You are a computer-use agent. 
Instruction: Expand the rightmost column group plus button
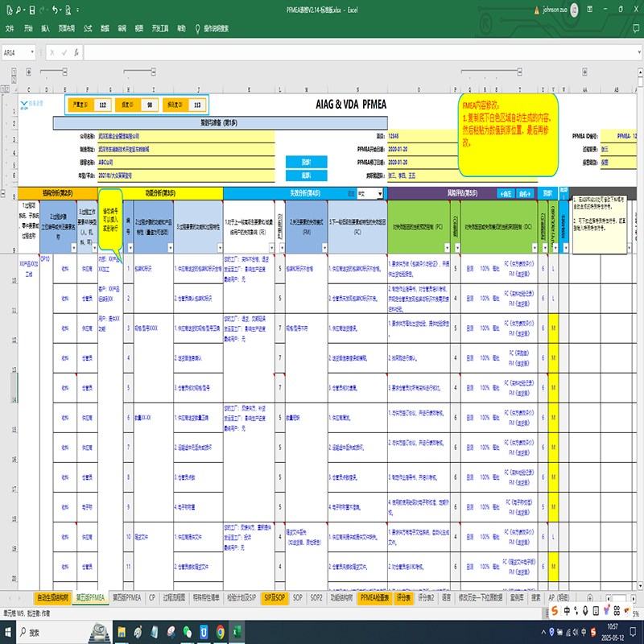click(x=585, y=72)
